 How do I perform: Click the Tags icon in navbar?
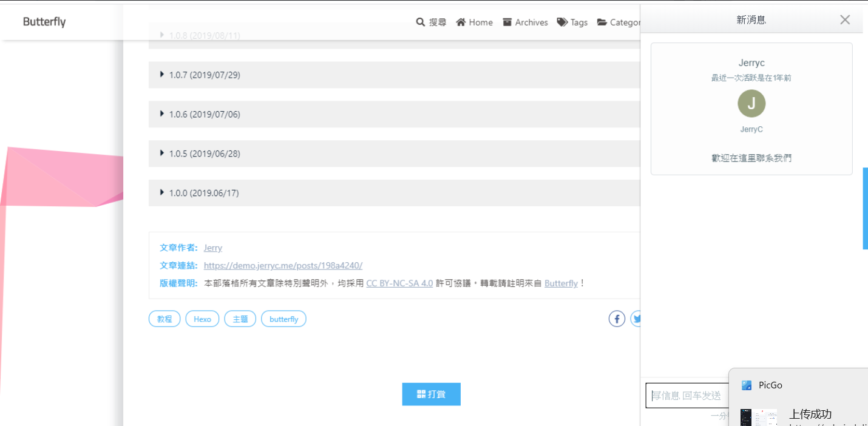562,22
